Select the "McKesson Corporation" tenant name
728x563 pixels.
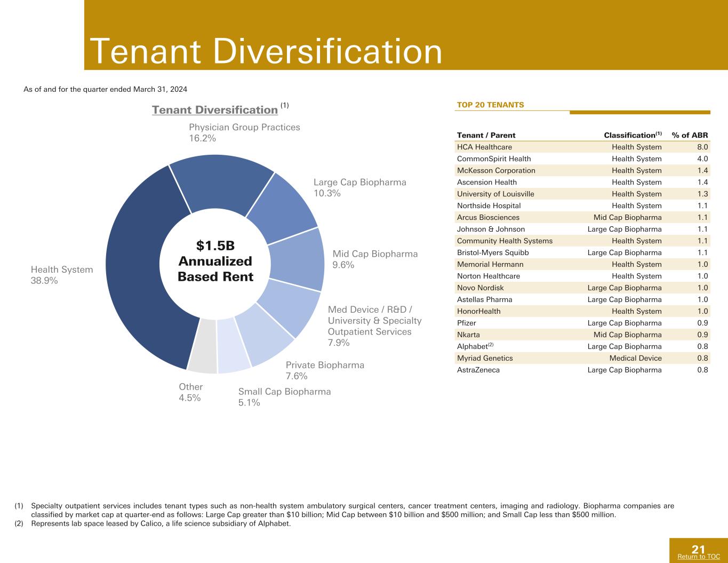pos(496,170)
